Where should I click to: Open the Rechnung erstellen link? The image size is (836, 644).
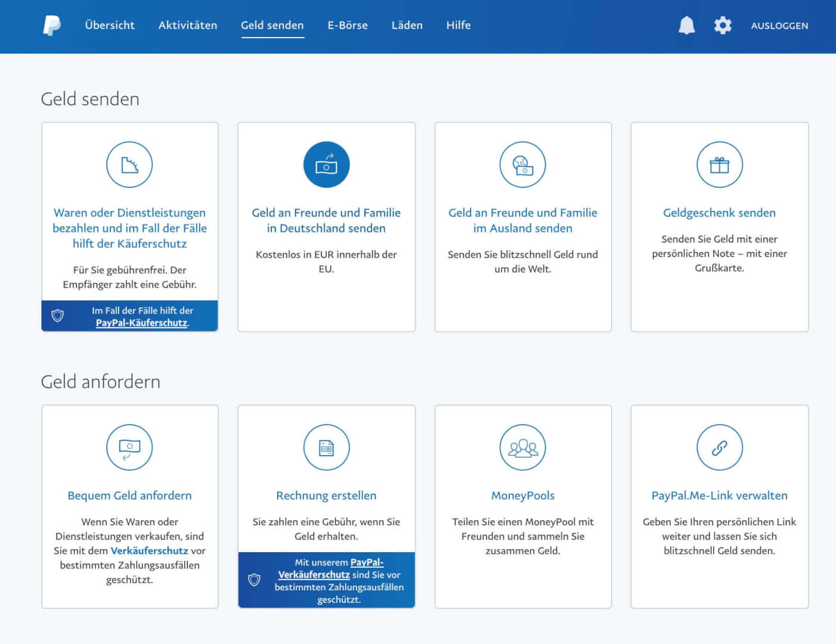point(326,496)
